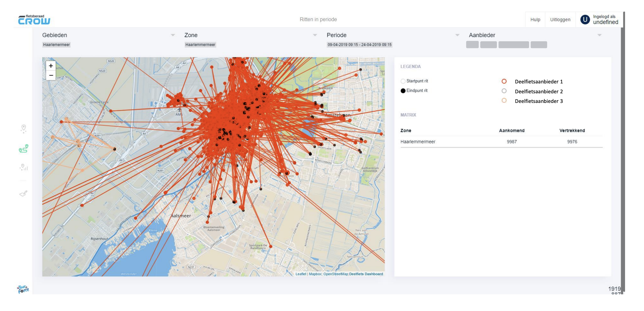Viewport: 644px width, 311px height.
Task: Open the Aanbieder dropdown arrow
Action: click(x=599, y=35)
